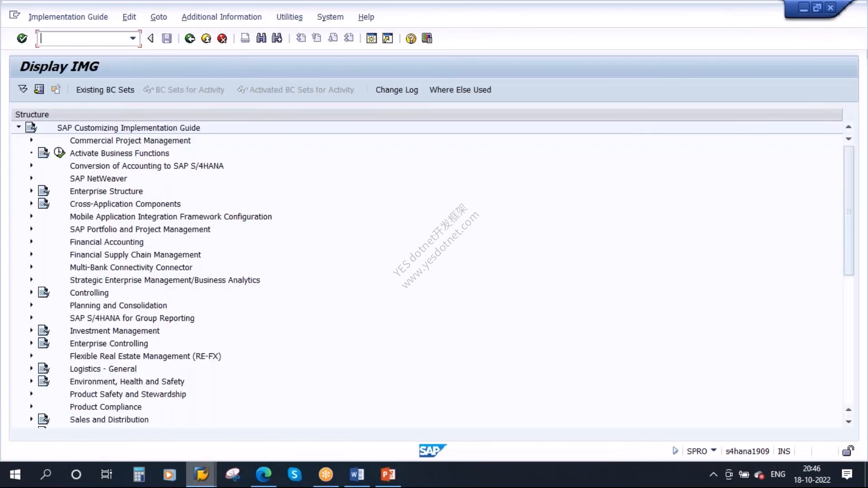
Task: Click the Change Log button
Action: pos(396,89)
